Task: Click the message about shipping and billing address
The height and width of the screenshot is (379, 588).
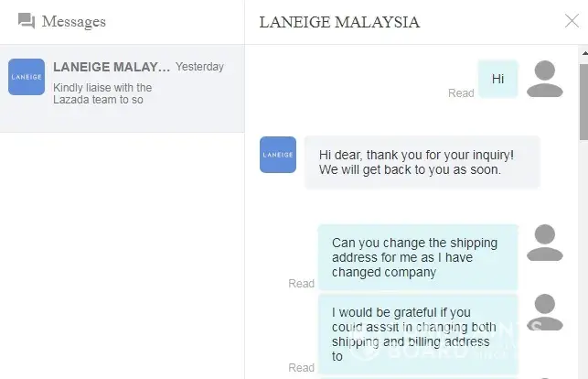Action: pos(418,334)
